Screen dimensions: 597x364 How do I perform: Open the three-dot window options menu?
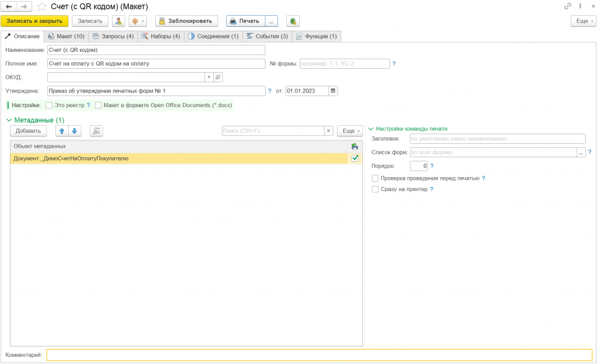(x=580, y=6)
